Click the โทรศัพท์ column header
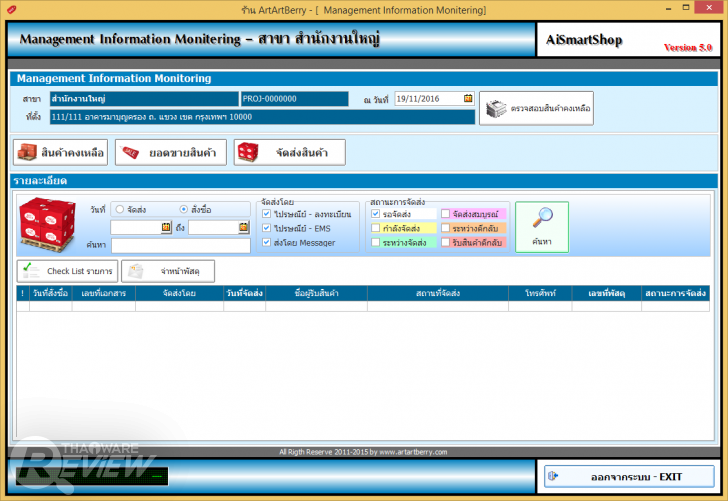The width and height of the screenshot is (728, 501). [x=540, y=293]
